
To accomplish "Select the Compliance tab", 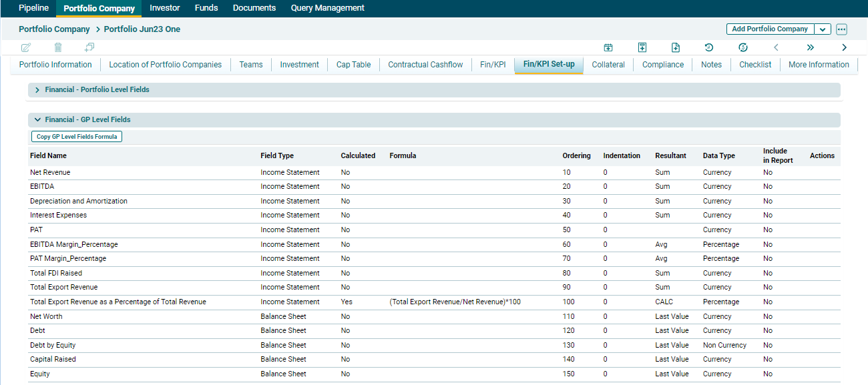I will 662,65.
